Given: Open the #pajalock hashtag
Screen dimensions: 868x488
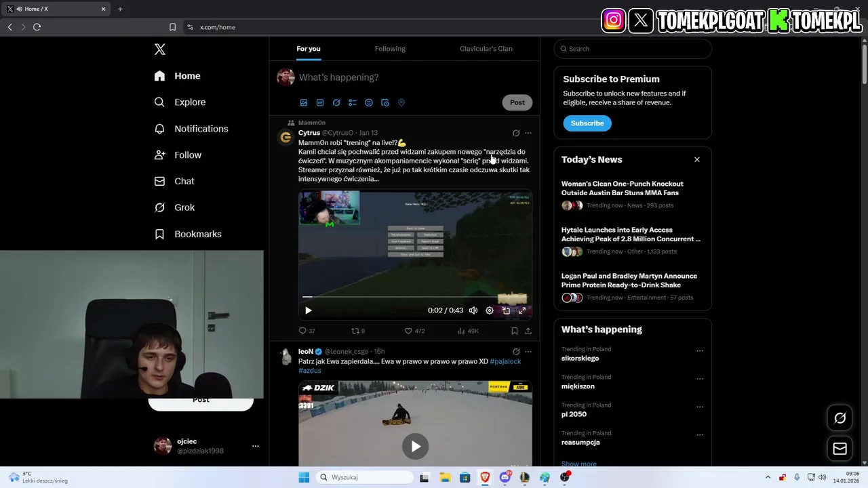Looking at the screenshot, I should click(x=505, y=361).
